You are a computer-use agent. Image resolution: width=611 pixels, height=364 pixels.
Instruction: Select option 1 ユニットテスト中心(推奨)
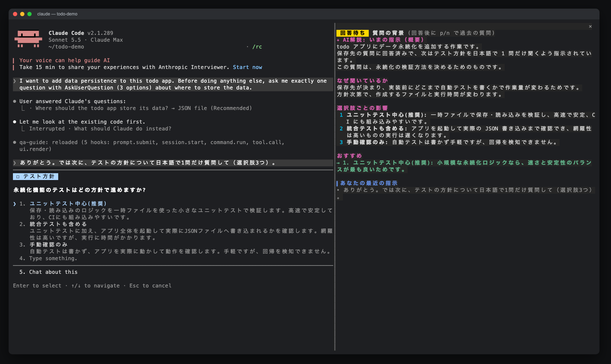[68, 204]
